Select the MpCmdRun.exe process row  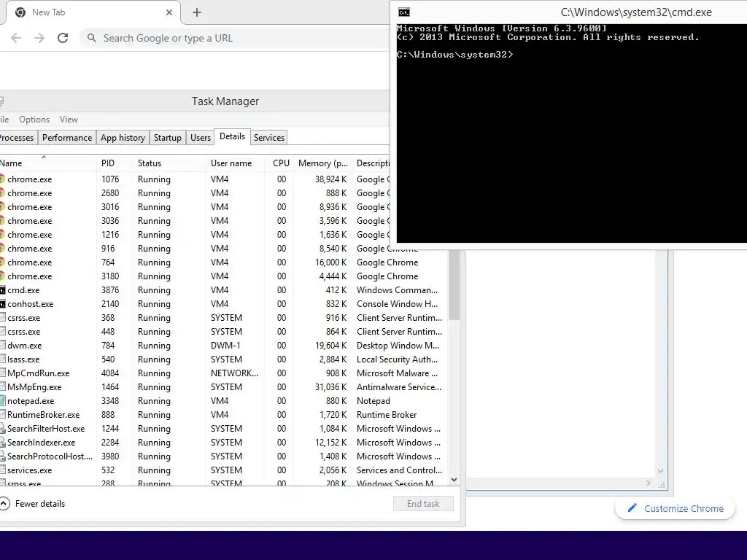coord(224,373)
